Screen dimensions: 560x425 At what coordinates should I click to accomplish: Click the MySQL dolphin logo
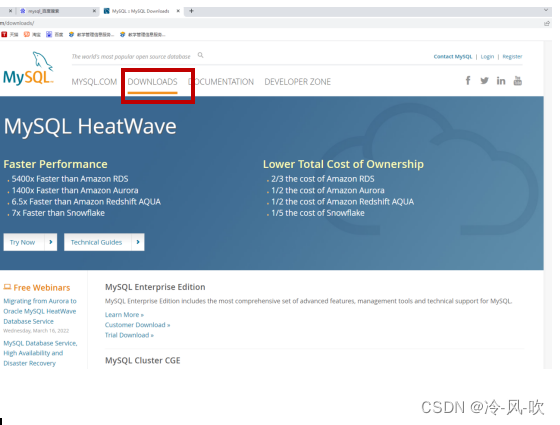[28, 68]
